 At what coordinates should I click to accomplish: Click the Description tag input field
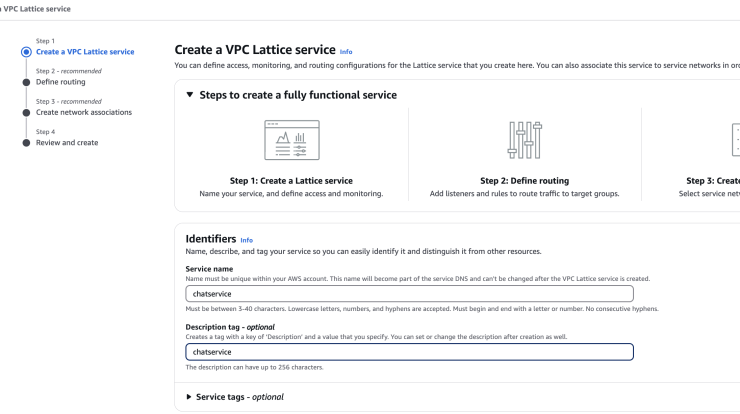click(x=409, y=352)
